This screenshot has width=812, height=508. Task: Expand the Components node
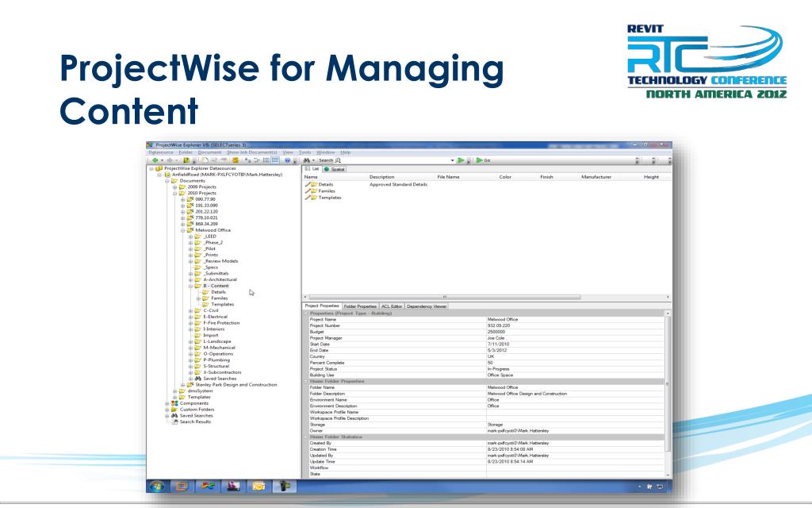167,403
